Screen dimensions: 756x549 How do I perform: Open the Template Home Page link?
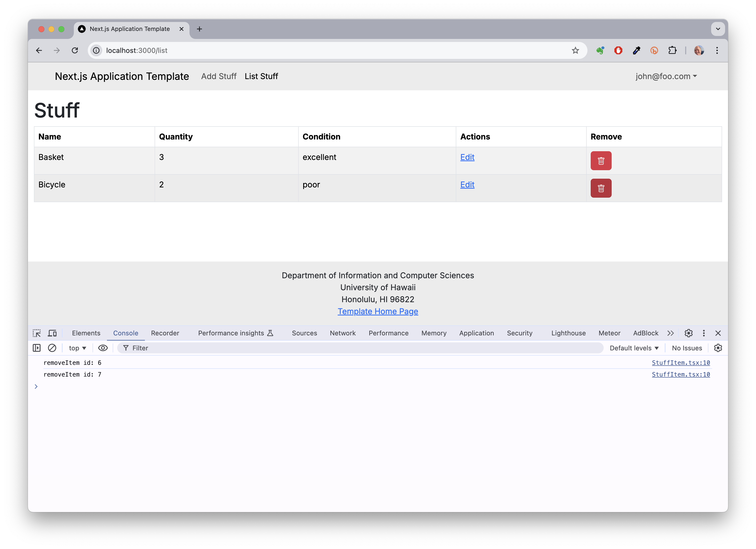tap(378, 311)
